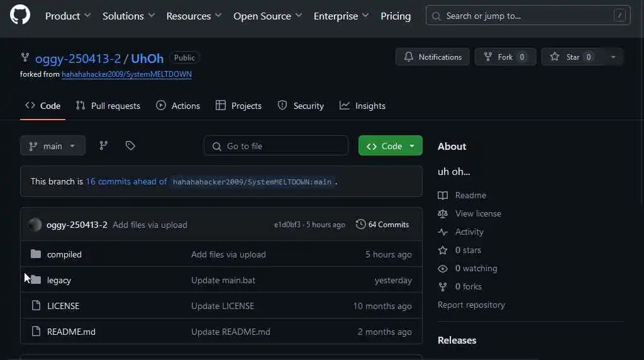This screenshot has width=644, height=360.
Task: Click the Search or jump to field
Action: (x=528, y=16)
